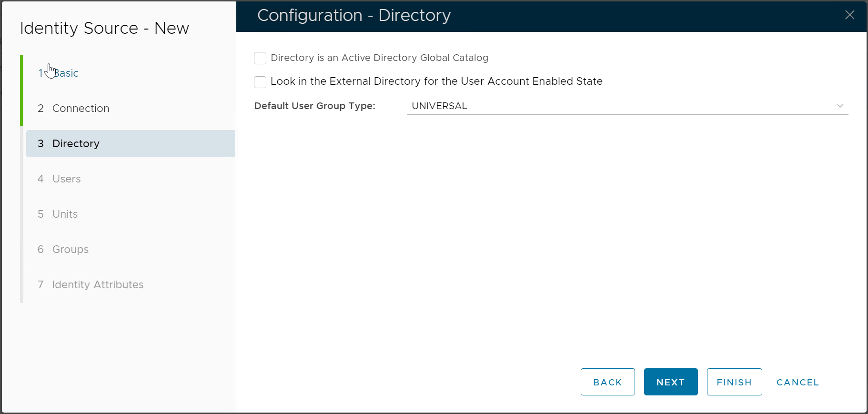The height and width of the screenshot is (414, 868).
Task: Click the 'Default User Group Type:' label
Action: point(314,106)
